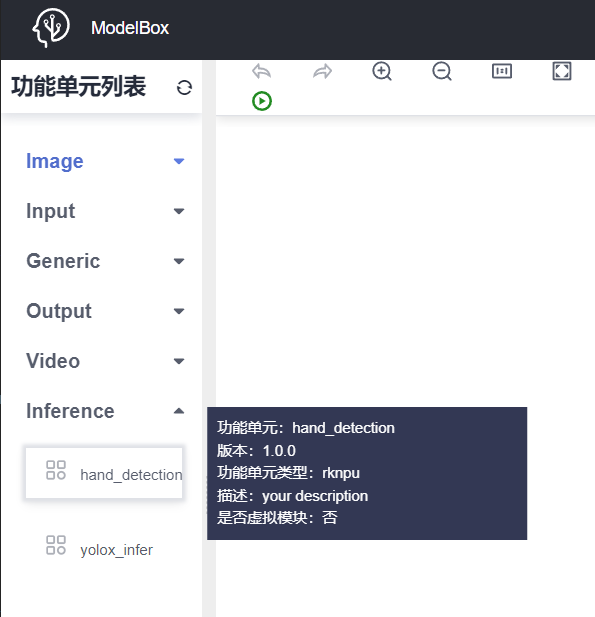Refresh the function unit list
The width and height of the screenshot is (595, 617).
click(184, 87)
